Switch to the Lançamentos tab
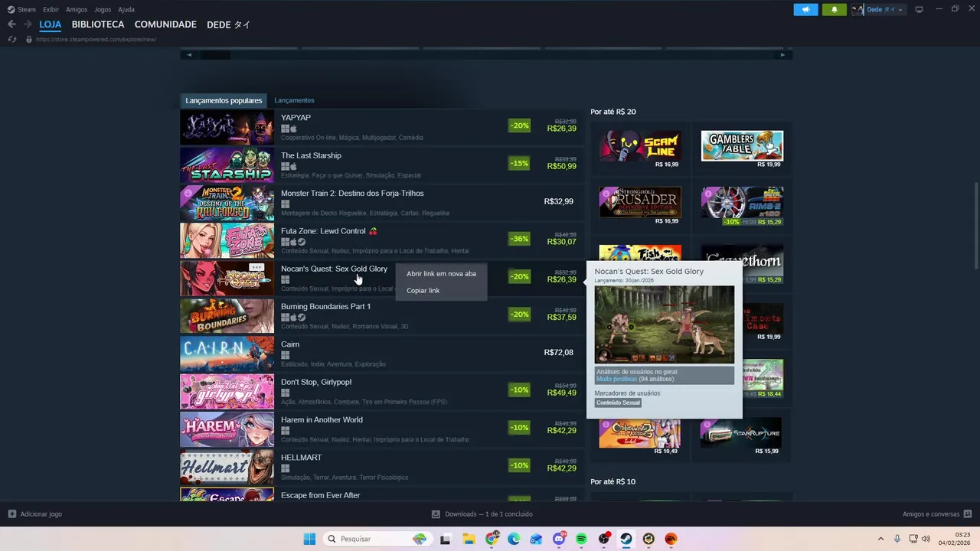Screen dimensions: 980x551 point(294,100)
